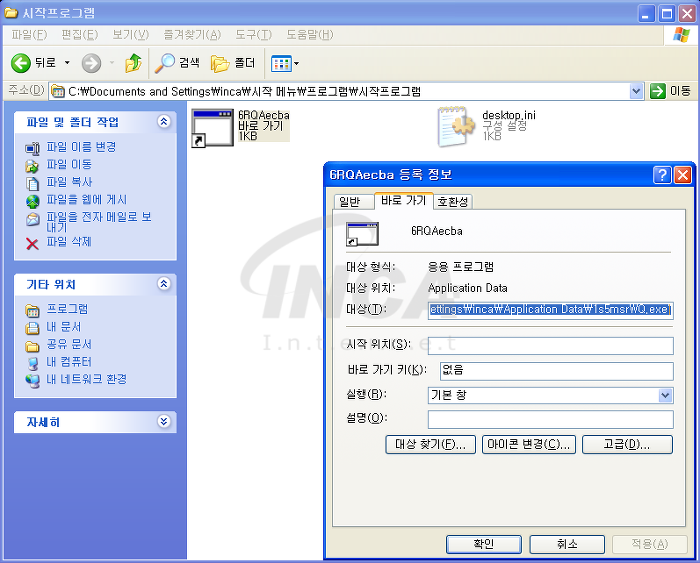Click the 고급(D)... button
This screenshot has height=563, width=700.
[627, 444]
